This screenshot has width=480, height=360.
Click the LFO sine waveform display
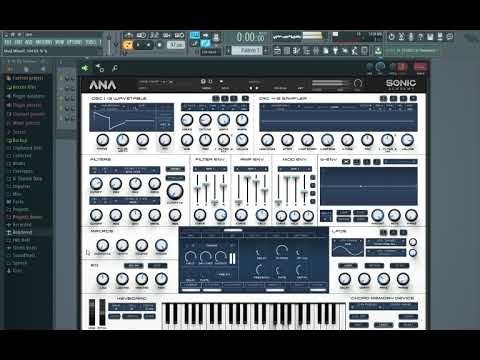pos(348,247)
